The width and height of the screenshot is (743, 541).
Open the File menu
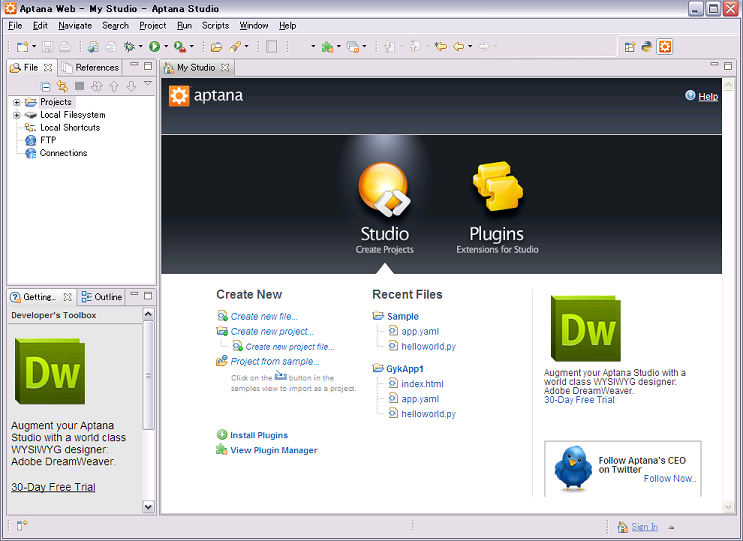point(15,26)
